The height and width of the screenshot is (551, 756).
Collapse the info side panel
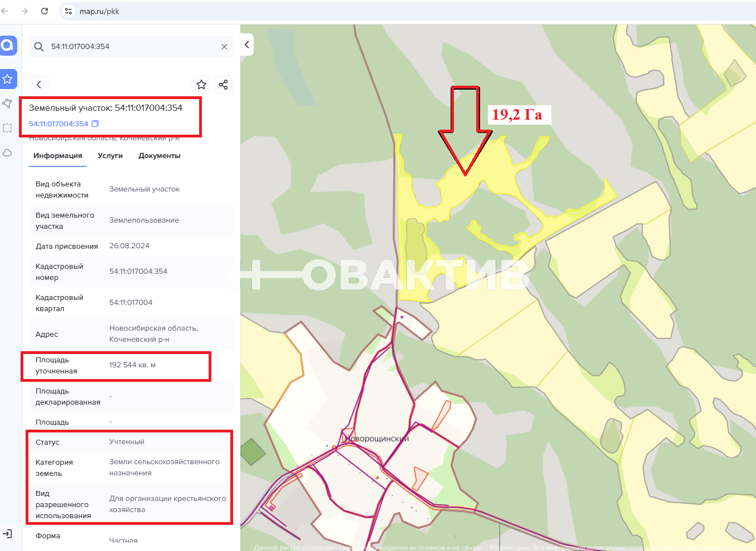[x=247, y=45]
